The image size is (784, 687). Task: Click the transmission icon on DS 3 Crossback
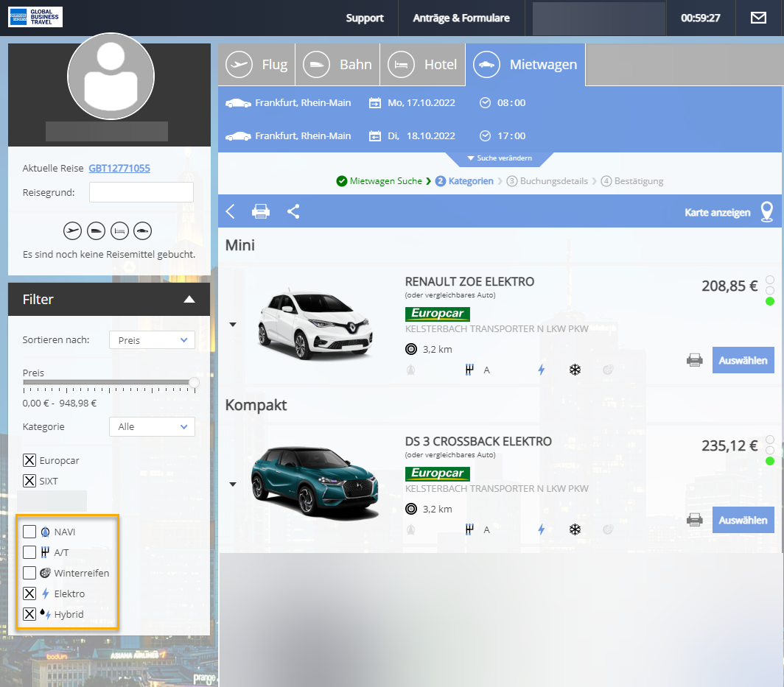(x=469, y=529)
